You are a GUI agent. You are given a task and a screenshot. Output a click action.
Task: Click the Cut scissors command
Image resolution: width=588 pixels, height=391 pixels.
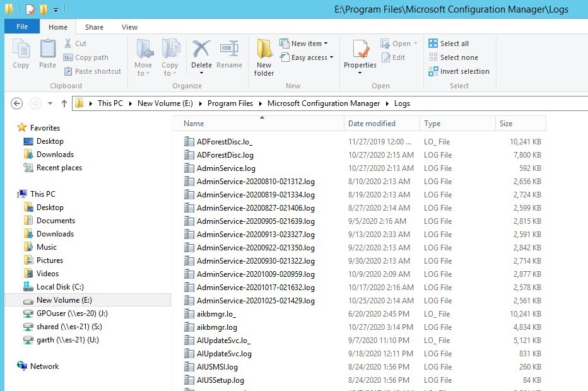click(75, 44)
